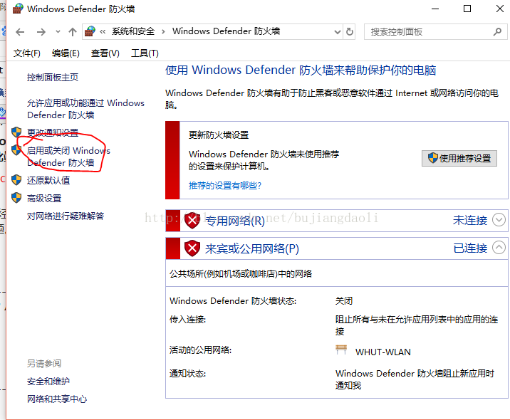The height and width of the screenshot is (420, 510).
Task: Refresh the control panel page
Action: pyautogui.click(x=350, y=32)
